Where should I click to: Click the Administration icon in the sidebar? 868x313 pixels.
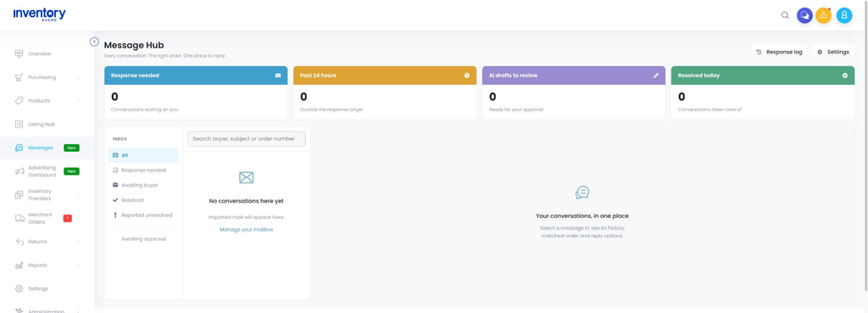pyautogui.click(x=19, y=310)
